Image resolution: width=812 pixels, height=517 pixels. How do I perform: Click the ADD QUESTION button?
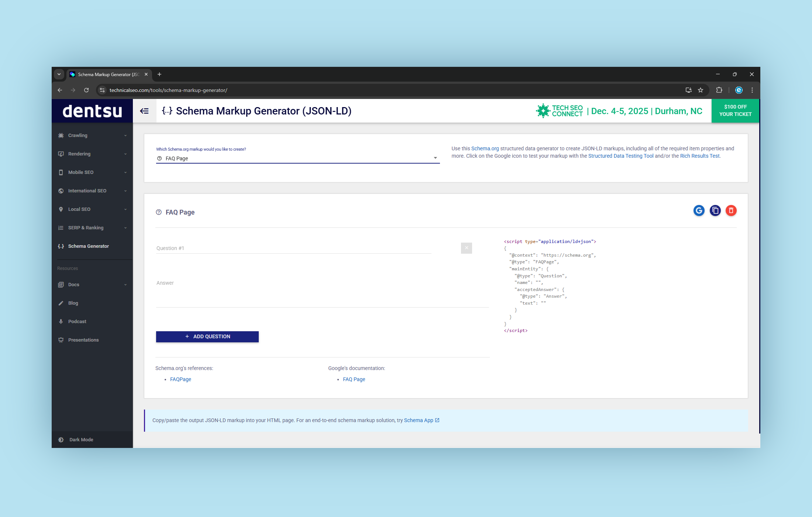(x=207, y=336)
